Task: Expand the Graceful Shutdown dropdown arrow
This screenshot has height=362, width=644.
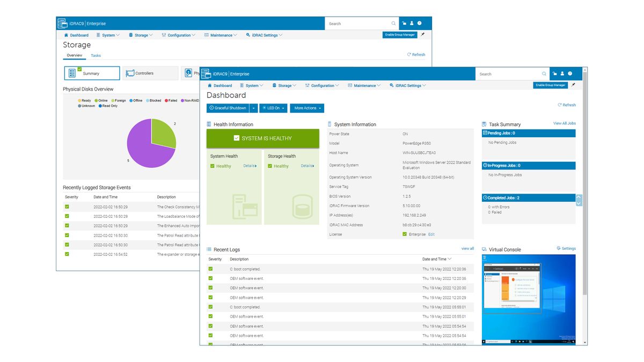Action: (x=254, y=108)
